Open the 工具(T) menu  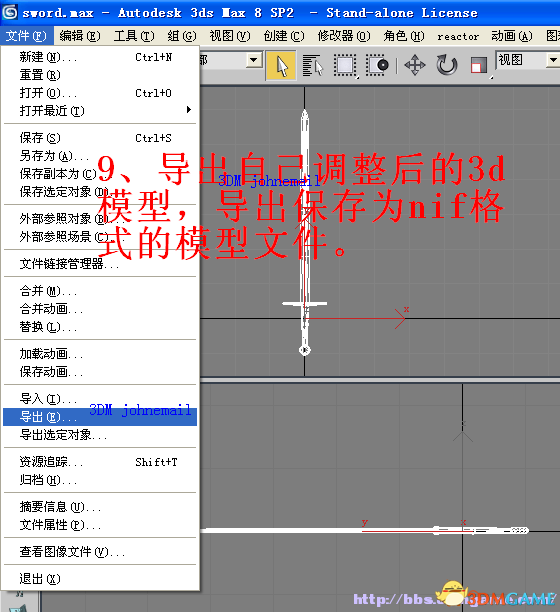pyautogui.click(x=134, y=36)
